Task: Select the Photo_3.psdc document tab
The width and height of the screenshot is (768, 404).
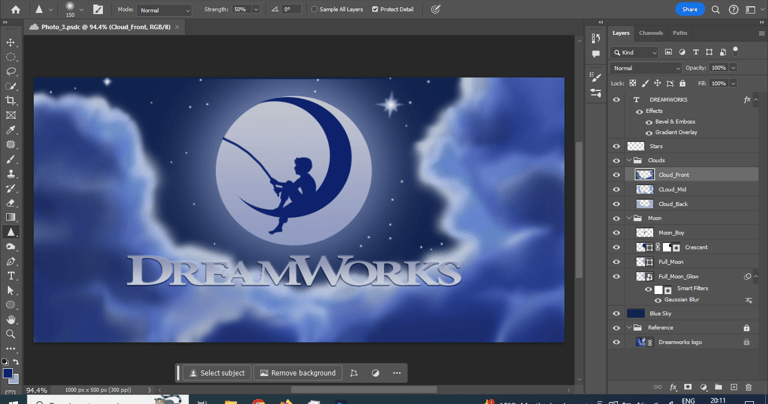Action: [x=105, y=27]
